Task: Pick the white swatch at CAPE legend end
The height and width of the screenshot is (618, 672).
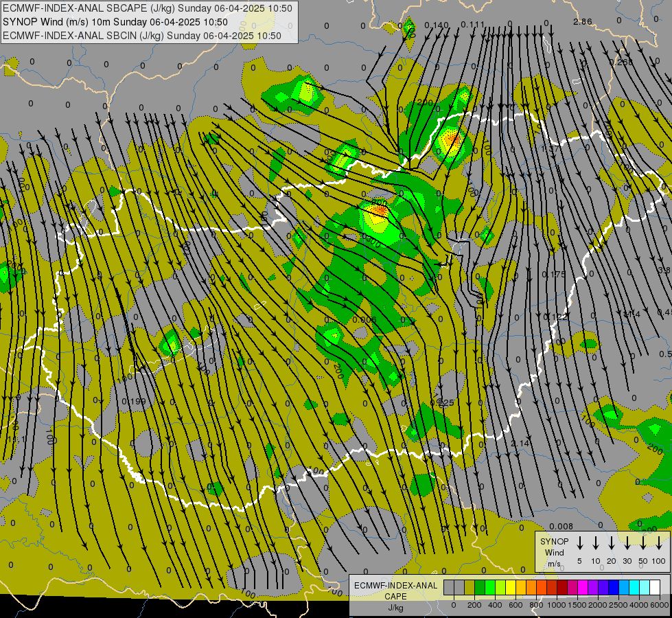Action: (655, 588)
